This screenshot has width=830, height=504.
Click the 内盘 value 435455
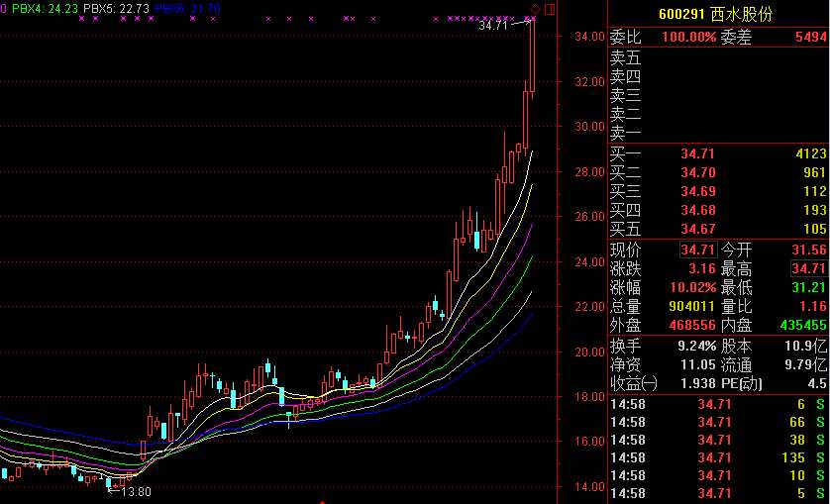pyautogui.click(x=803, y=325)
